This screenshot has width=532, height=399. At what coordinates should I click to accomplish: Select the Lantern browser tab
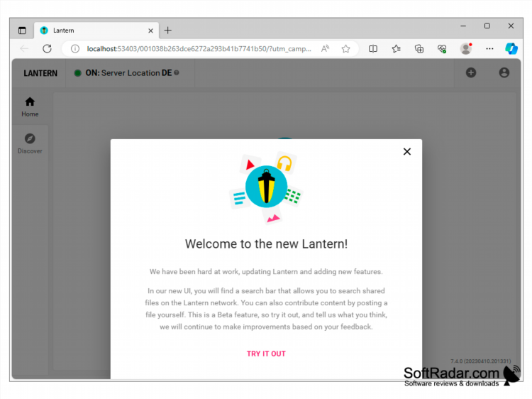[96, 31]
